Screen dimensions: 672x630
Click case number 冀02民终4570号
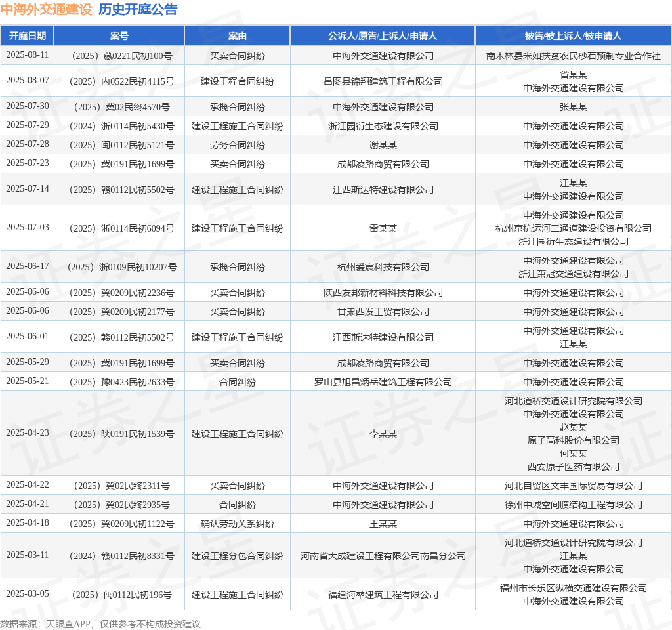coord(122,107)
